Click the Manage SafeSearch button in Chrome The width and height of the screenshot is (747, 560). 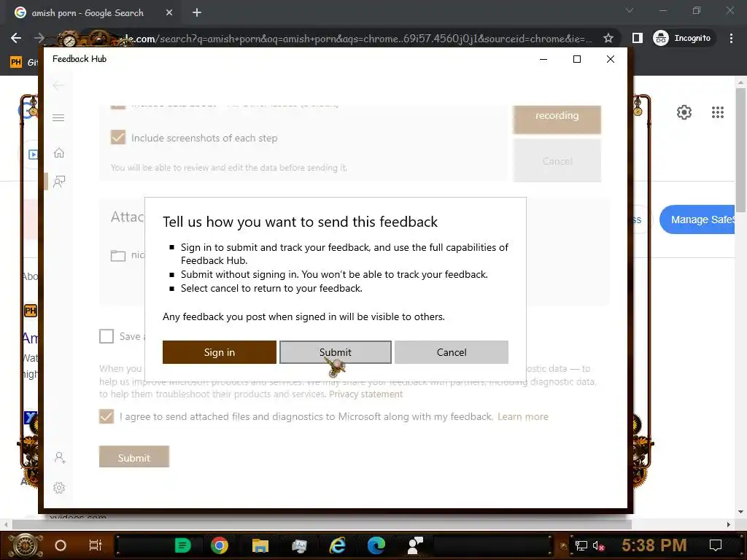pos(697,219)
